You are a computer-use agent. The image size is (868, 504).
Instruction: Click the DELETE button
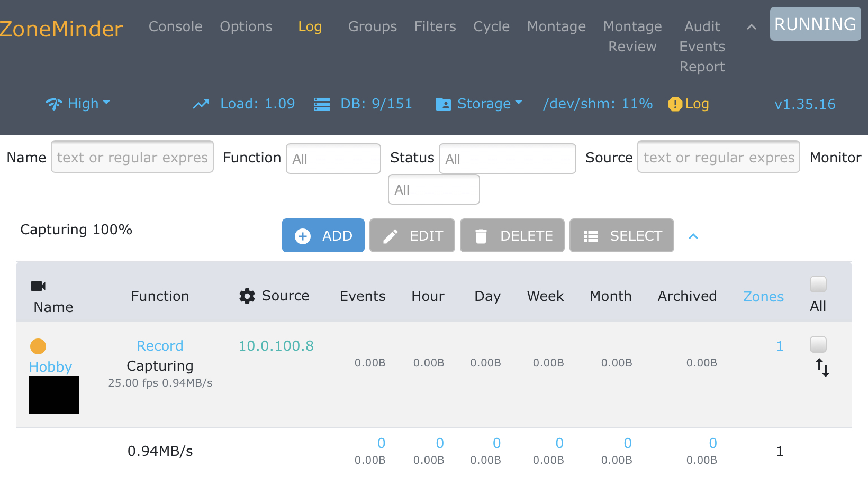(512, 235)
